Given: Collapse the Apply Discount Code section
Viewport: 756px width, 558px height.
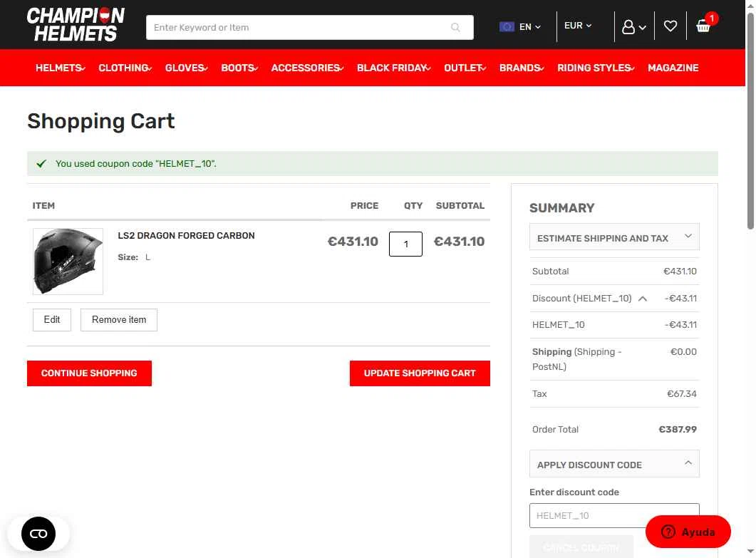Looking at the screenshot, I should [x=614, y=464].
